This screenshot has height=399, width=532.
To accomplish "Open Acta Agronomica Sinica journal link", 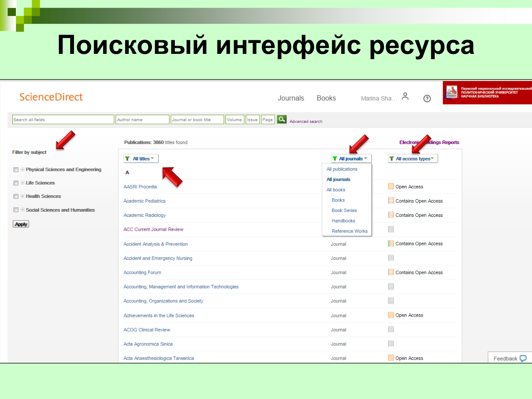I will [148, 344].
